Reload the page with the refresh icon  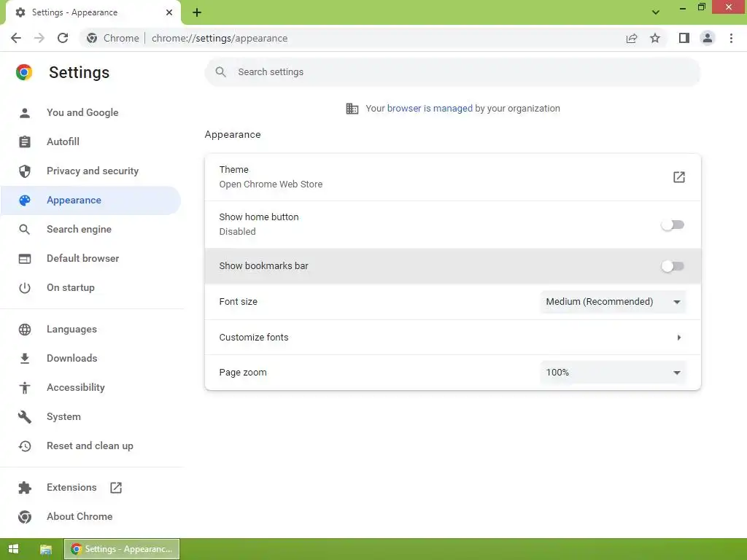pyautogui.click(x=63, y=38)
